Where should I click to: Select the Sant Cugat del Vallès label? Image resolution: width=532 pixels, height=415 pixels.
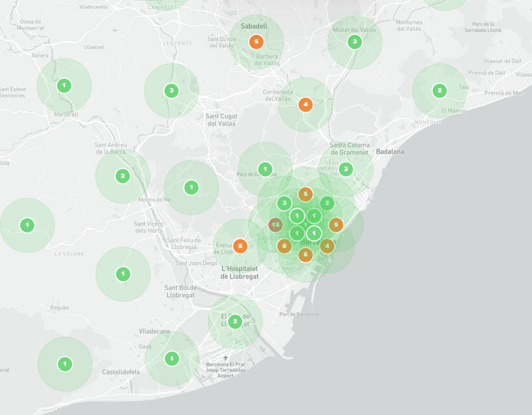221,120
